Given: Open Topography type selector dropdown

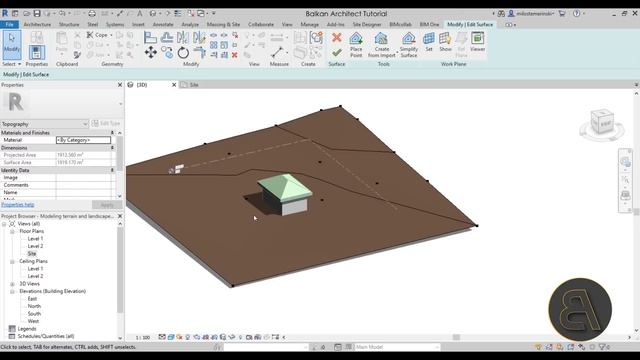Looking at the screenshot, I should (x=44, y=124).
